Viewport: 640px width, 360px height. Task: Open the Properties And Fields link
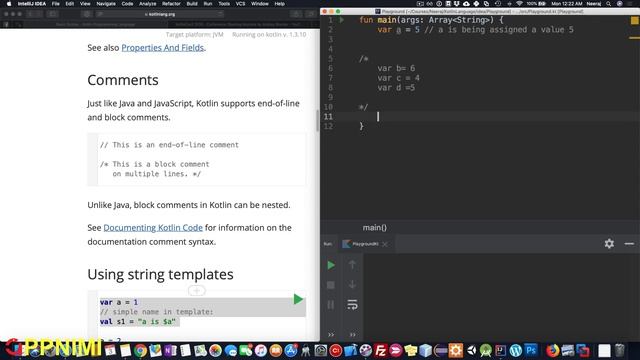[x=162, y=48]
